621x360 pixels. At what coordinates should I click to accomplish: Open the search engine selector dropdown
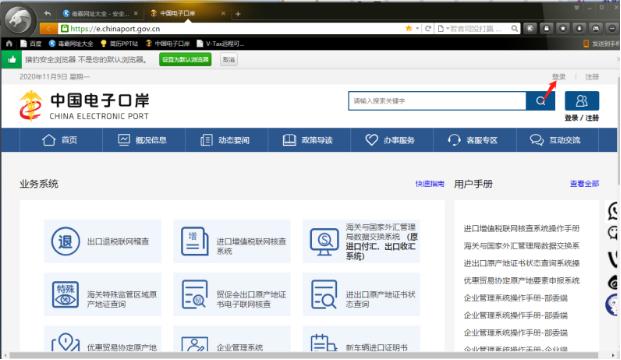click(444, 29)
